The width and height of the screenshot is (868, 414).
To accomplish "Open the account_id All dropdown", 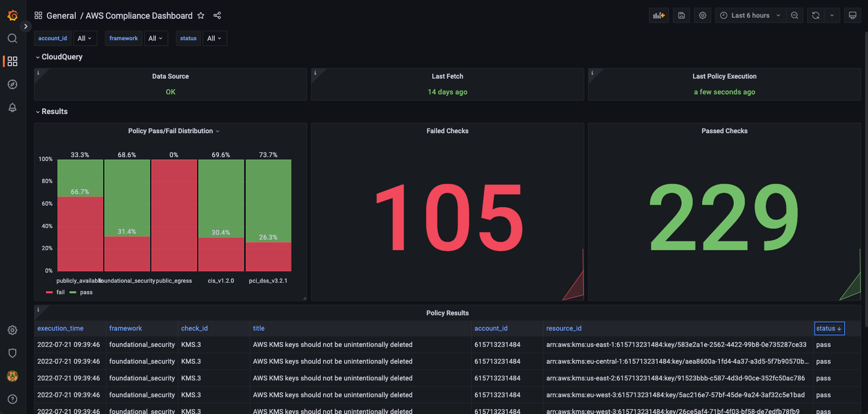I will pos(84,38).
